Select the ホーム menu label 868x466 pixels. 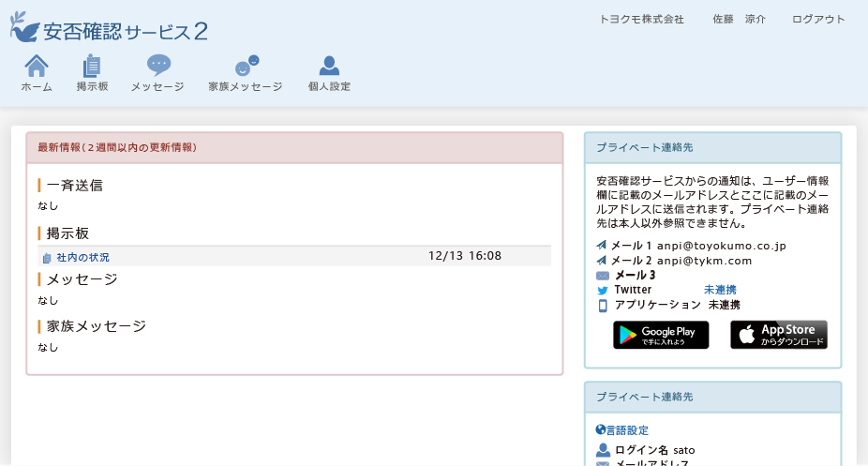37,87
